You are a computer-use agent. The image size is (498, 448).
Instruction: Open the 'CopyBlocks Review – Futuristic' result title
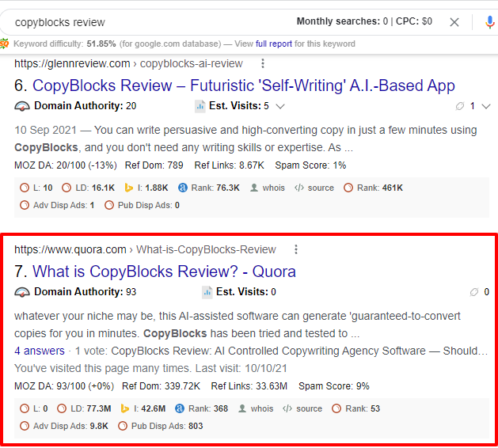pos(244,85)
